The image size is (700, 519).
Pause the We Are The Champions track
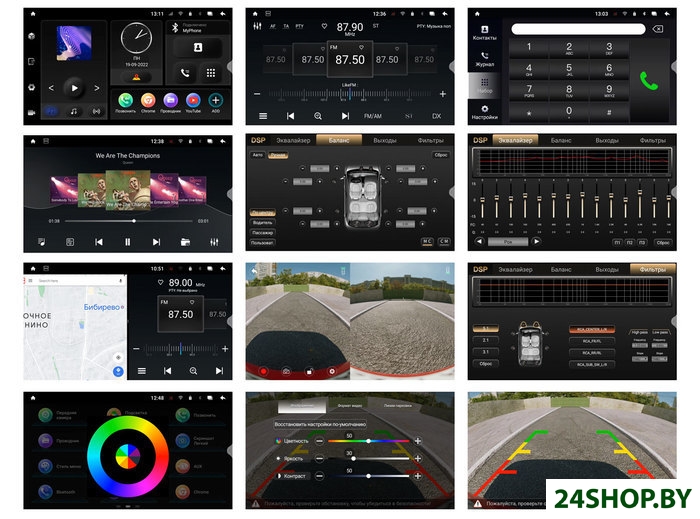click(127, 241)
